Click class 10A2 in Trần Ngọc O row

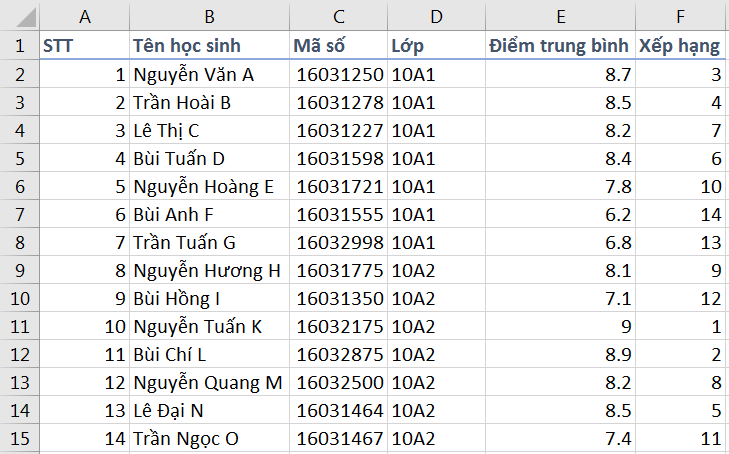[436, 438]
